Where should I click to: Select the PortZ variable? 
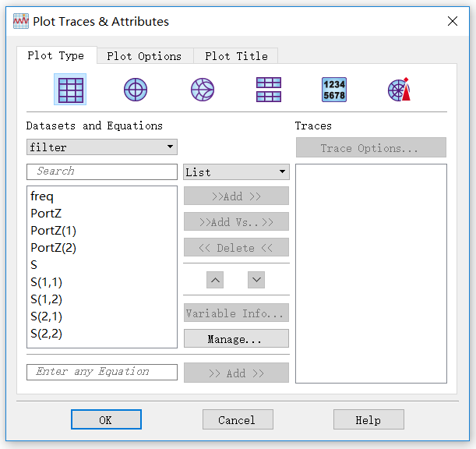102,214
